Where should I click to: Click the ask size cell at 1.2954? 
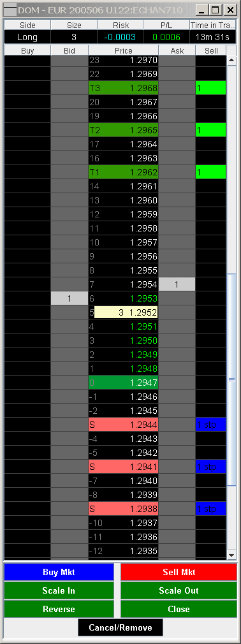177,284
